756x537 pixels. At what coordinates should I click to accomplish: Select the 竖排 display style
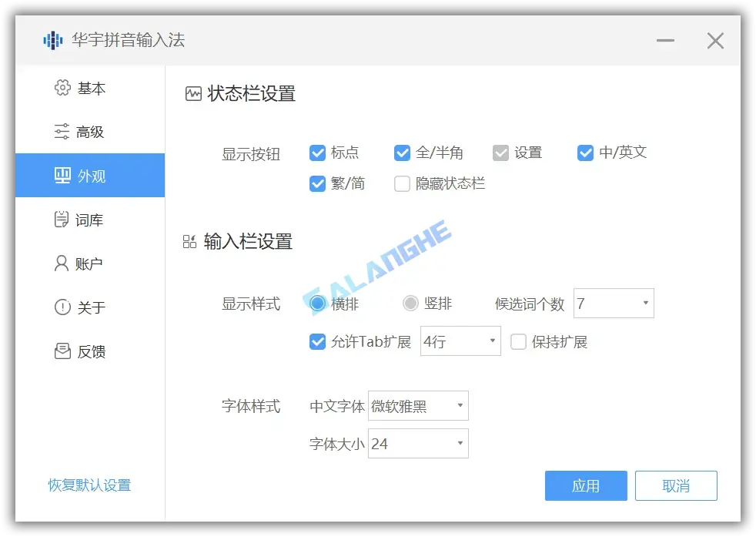(410, 303)
